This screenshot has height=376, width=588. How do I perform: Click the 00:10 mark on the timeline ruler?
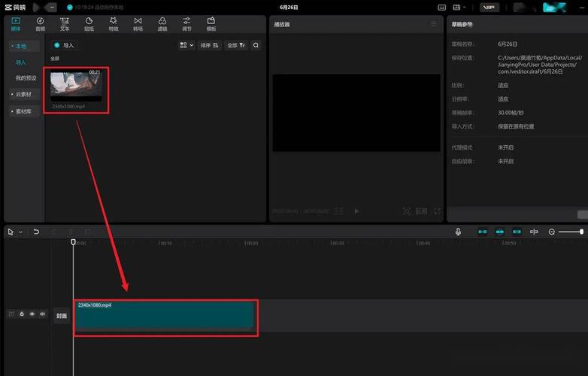pyautogui.click(x=165, y=244)
